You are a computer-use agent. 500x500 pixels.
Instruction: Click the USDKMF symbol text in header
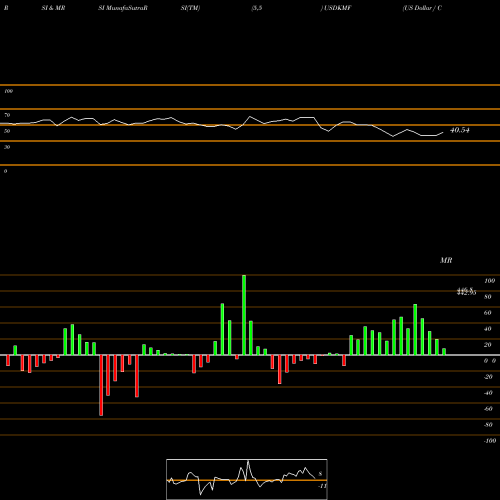pyautogui.click(x=338, y=8)
